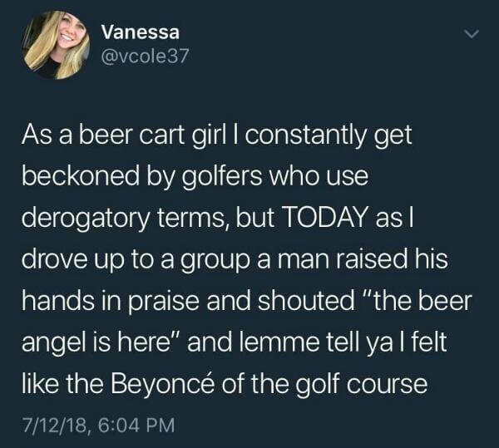
Task: Click the word "golfers" in tweet
Action: 222,177
